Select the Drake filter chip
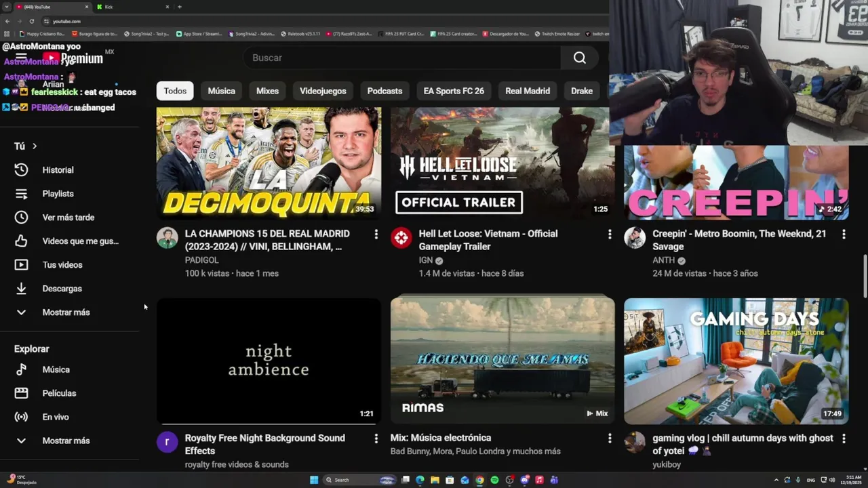 (x=582, y=91)
